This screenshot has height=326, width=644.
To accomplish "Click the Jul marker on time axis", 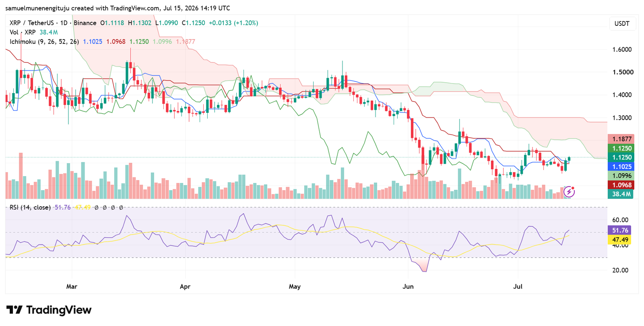I will click(x=518, y=287).
